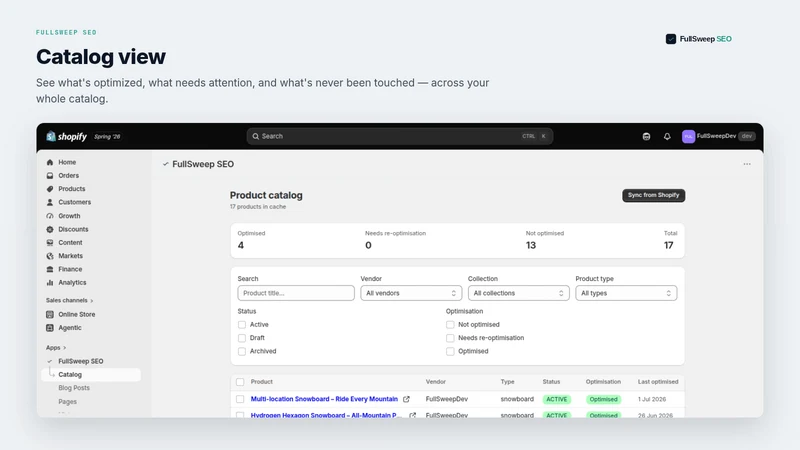
Task: Click the ACTIVE badge on Multi-location Snowboard row
Action: (557, 399)
